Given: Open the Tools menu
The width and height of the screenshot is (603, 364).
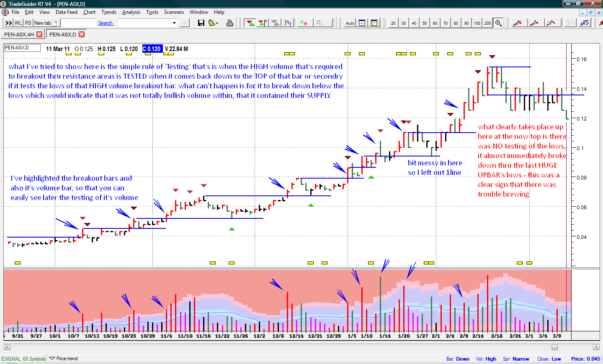Looking at the screenshot, I should [152, 12].
